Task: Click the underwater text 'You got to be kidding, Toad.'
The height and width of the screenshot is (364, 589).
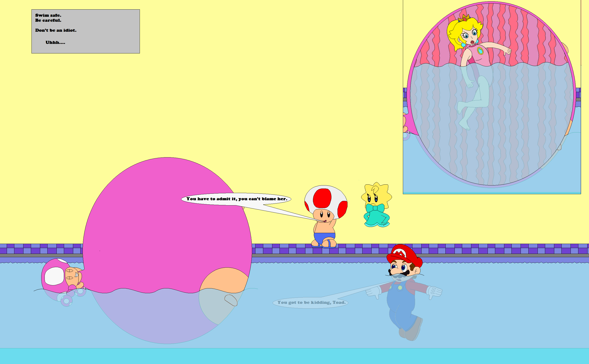Action: tap(311, 302)
